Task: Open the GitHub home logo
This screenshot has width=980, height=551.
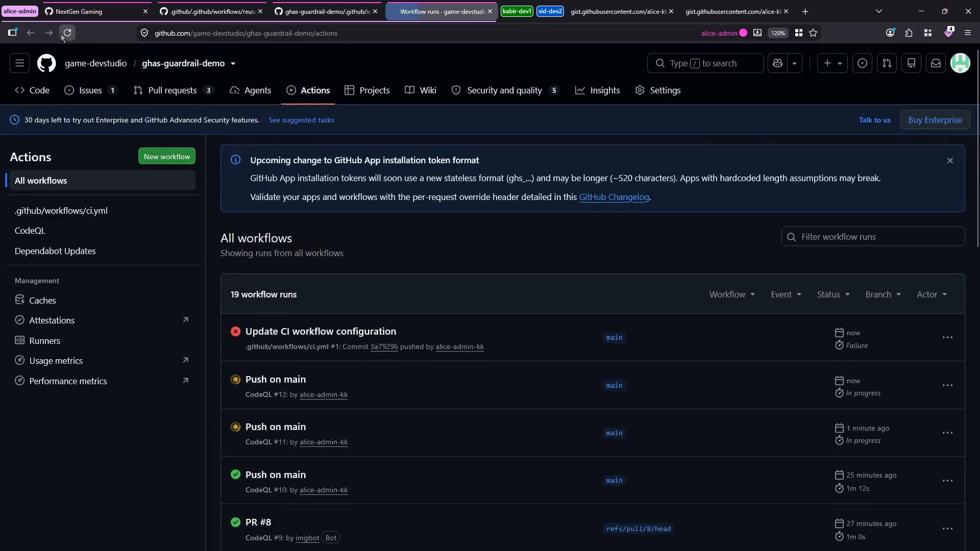Action: (46, 63)
